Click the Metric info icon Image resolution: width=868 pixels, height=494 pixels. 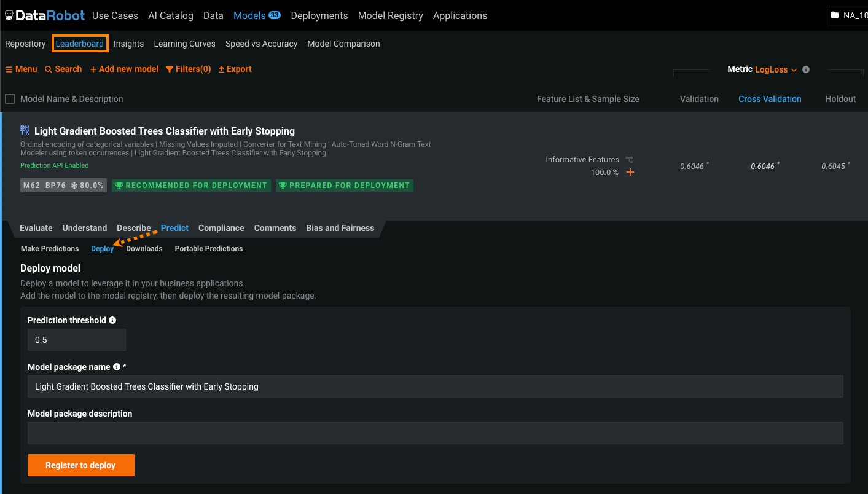(806, 69)
